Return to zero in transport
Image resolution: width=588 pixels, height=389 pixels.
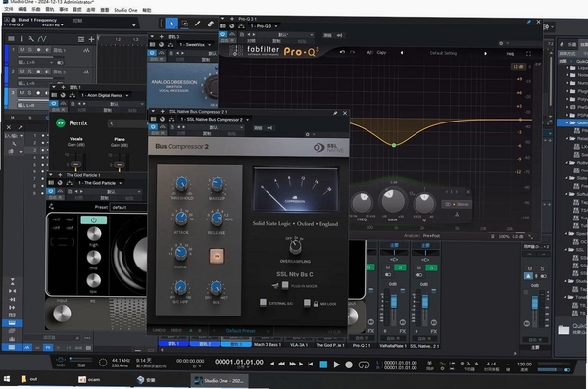click(310, 364)
